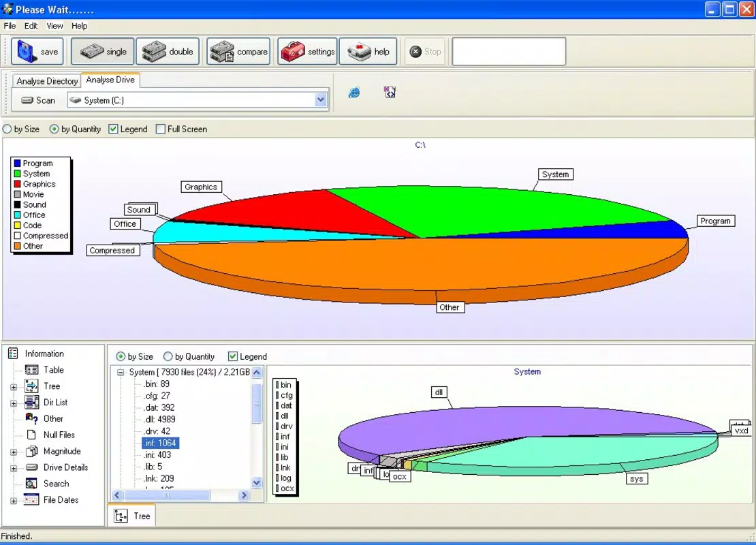
Task: Click the green System legend swatch
Action: coord(17,174)
